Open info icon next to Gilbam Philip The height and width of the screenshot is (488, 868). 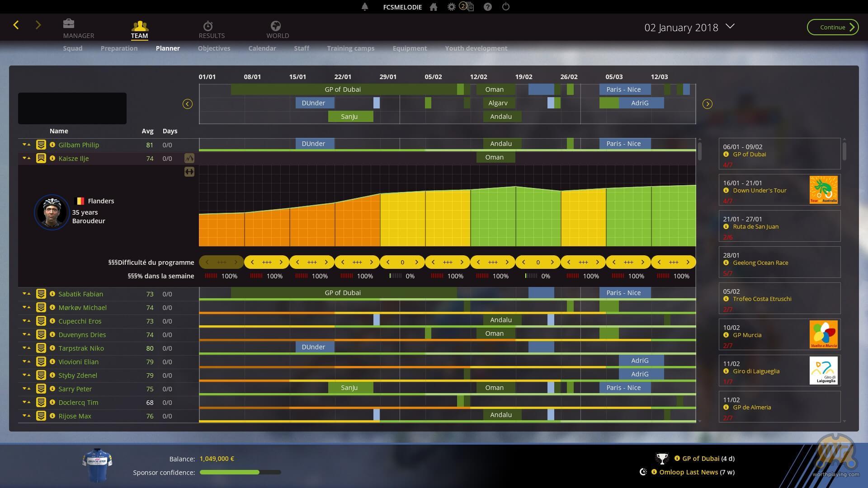(x=52, y=145)
